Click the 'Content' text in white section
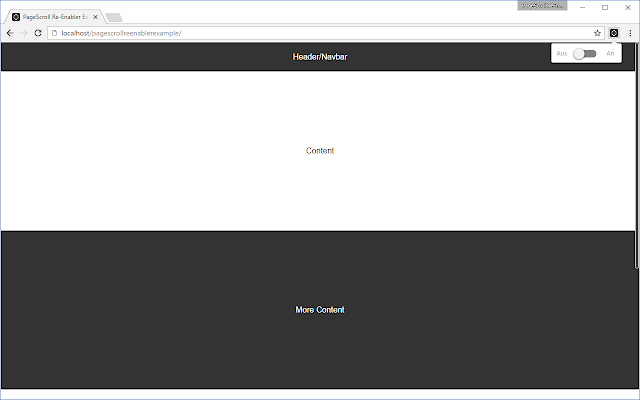This screenshot has width=640, height=400. click(320, 151)
